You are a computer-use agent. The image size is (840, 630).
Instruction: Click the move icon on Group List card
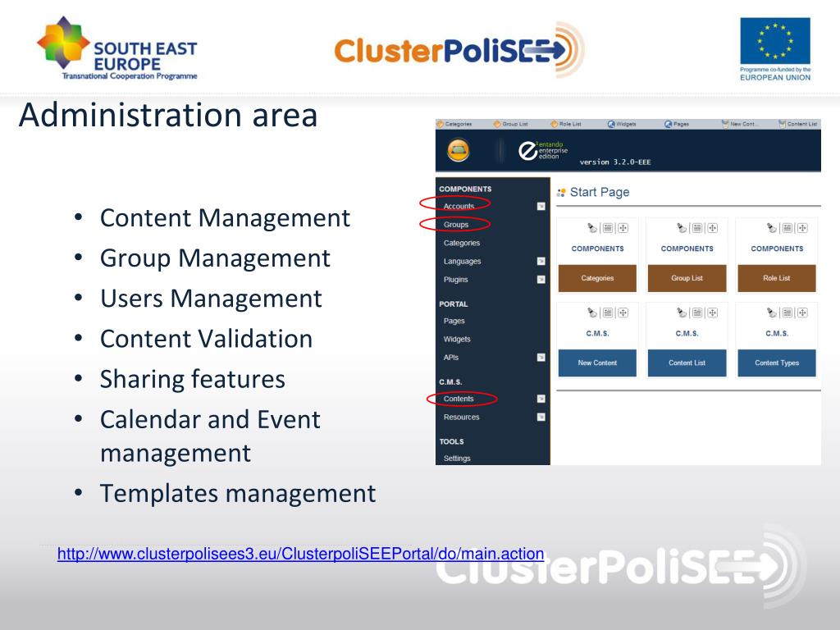point(712,228)
